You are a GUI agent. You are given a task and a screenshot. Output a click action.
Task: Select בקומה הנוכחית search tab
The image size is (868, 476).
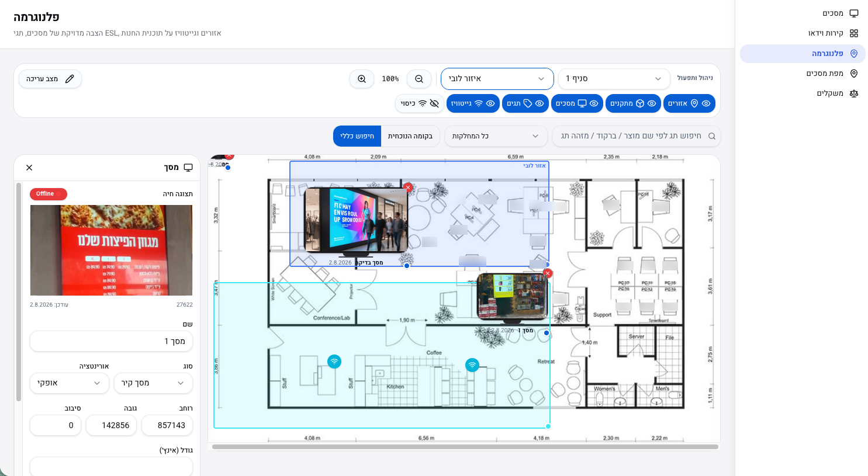pos(410,136)
